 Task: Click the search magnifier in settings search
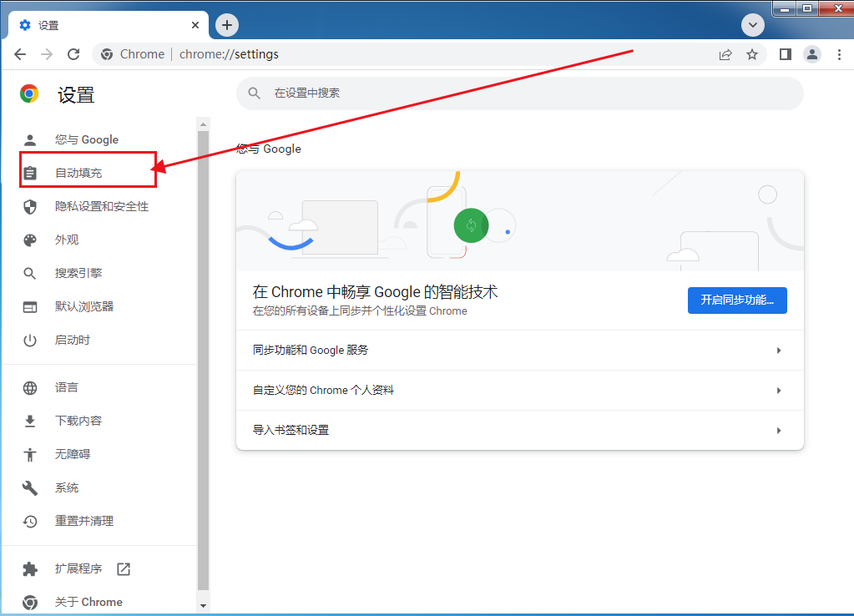pyautogui.click(x=255, y=93)
